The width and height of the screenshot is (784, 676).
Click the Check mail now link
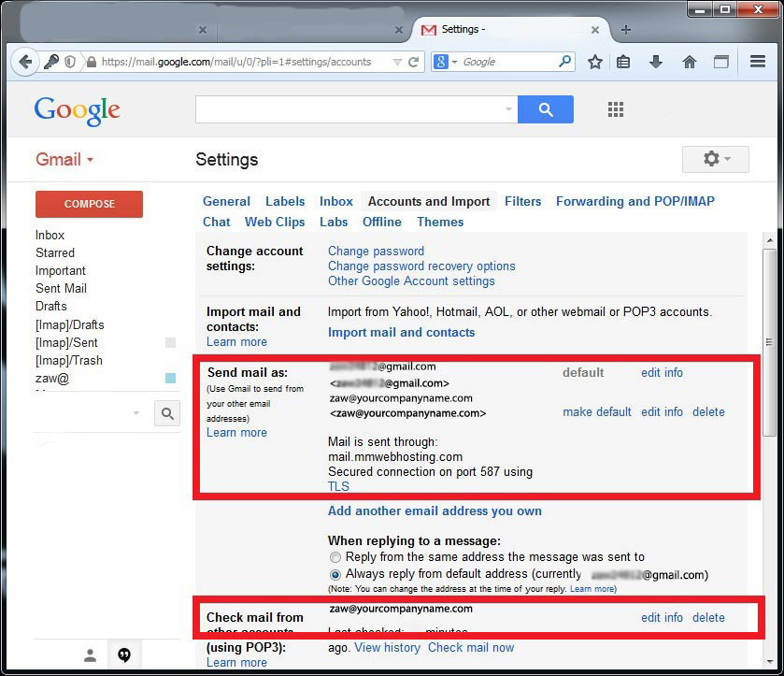click(471, 647)
